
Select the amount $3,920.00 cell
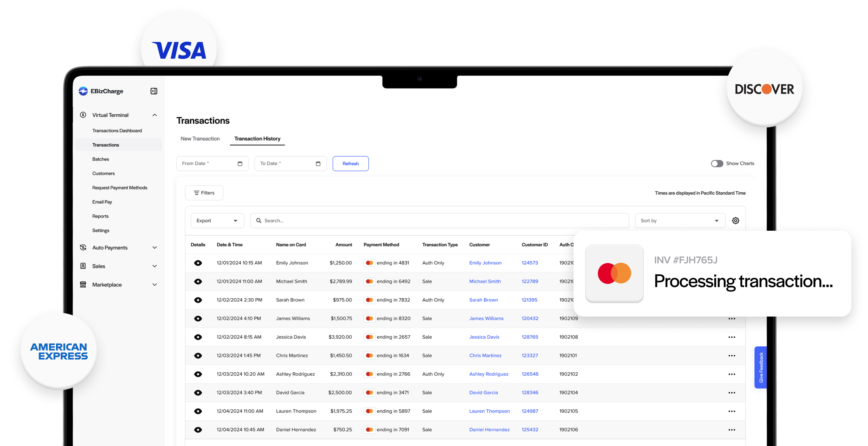(x=340, y=337)
